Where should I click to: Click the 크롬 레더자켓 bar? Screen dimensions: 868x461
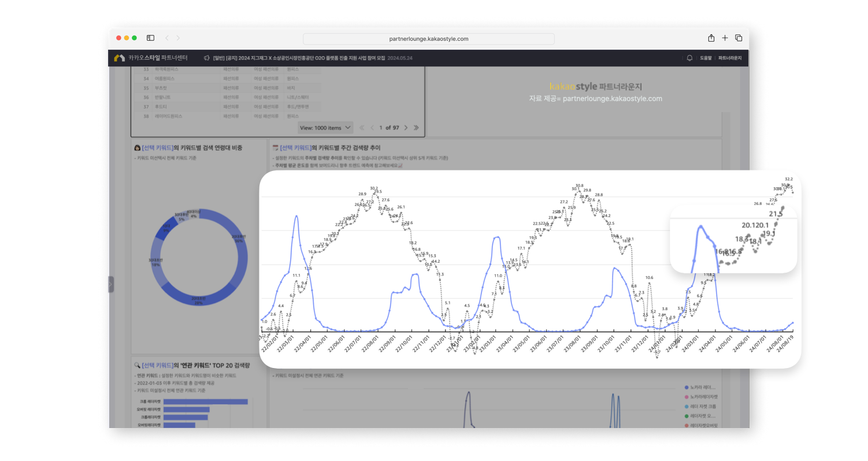click(205, 401)
